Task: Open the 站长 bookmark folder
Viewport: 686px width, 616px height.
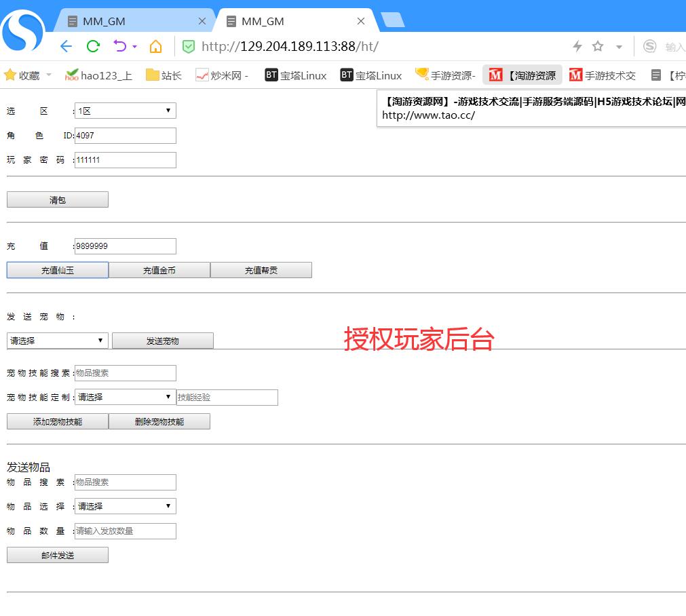Action: (164, 75)
